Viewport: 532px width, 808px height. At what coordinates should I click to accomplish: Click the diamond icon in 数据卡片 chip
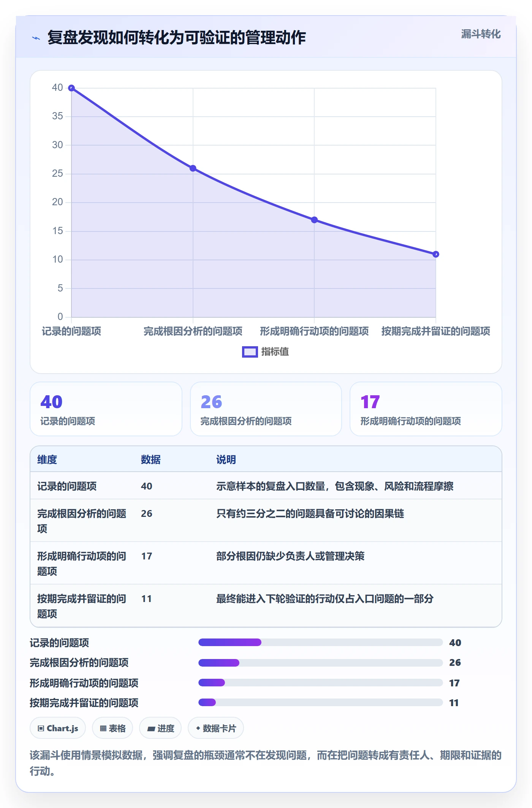coord(198,729)
